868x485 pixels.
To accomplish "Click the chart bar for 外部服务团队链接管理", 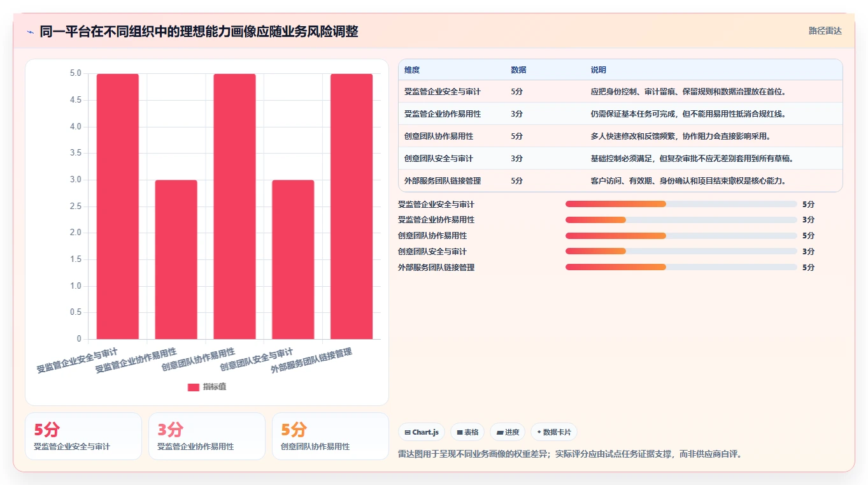I will 352,206.
